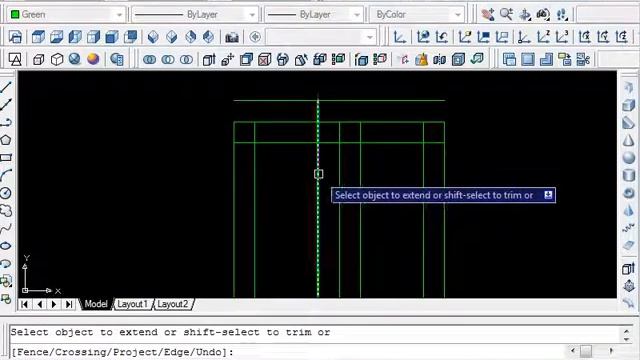
Task: Click the circled back-arrow icon
Action: (x=255, y=37)
